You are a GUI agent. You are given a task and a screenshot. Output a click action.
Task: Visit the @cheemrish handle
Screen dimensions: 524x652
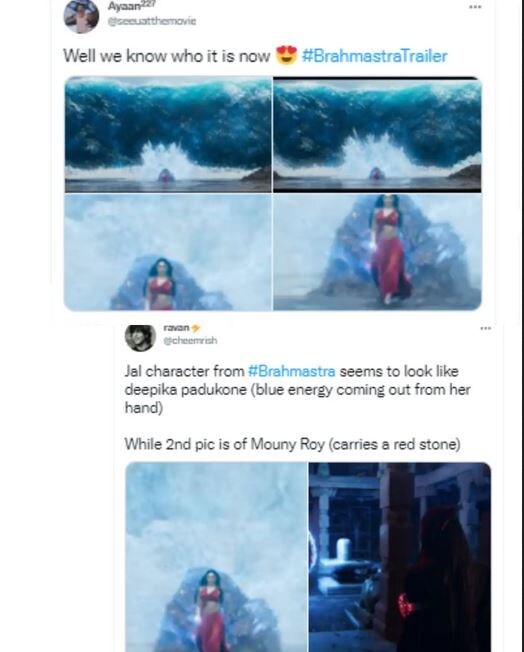click(190, 340)
